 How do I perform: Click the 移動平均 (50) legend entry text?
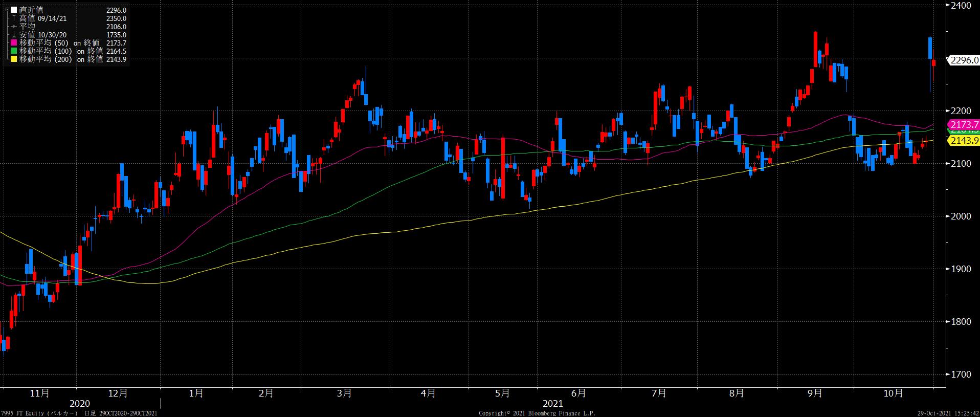(41, 43)
